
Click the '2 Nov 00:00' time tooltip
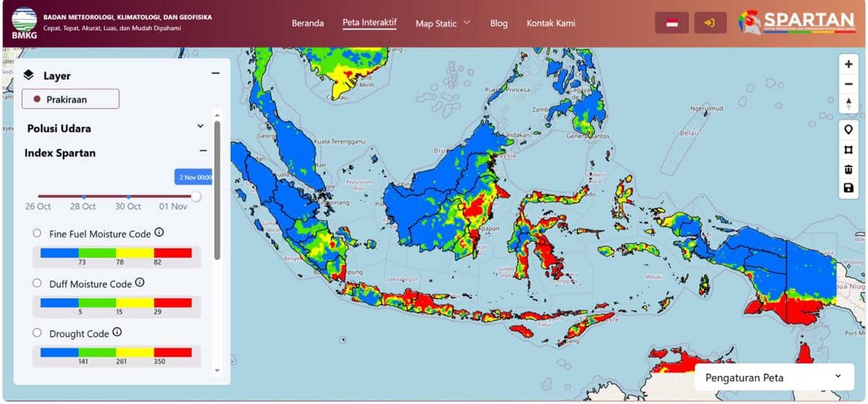pos(194,177)
